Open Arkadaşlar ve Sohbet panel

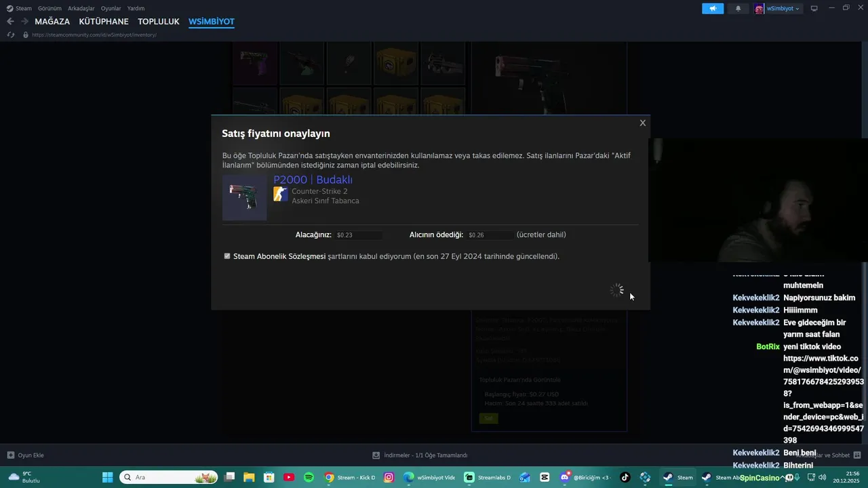coord(829,455)
